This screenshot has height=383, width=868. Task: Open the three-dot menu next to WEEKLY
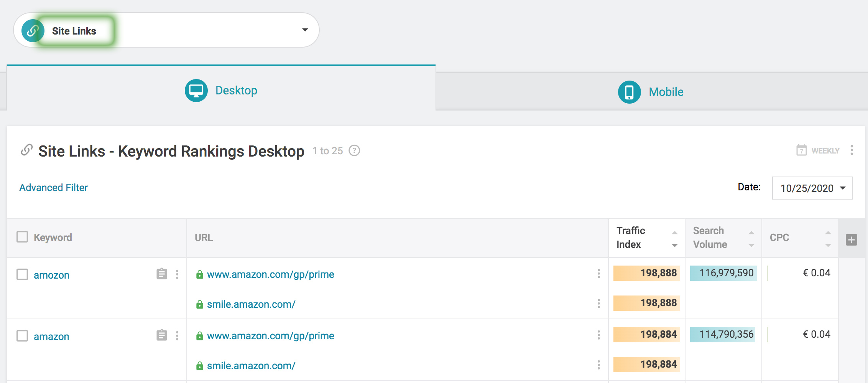(x=852, y=150)
